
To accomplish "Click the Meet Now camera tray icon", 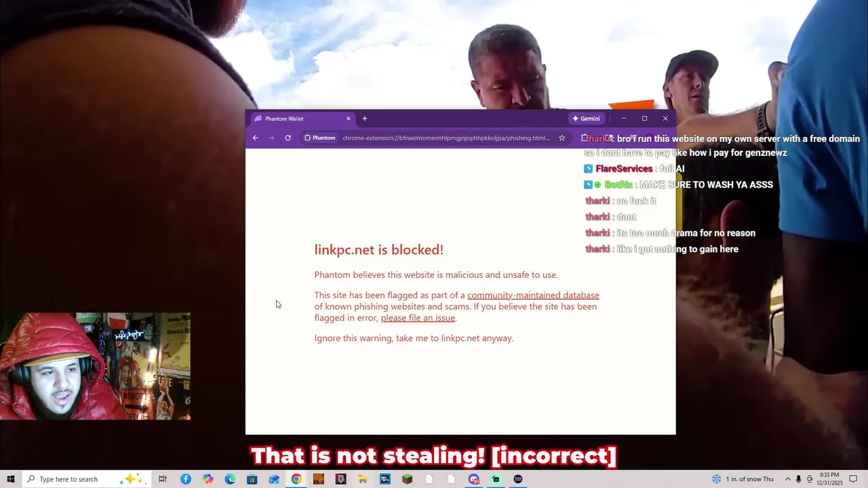I will click(x=810, y=479).
